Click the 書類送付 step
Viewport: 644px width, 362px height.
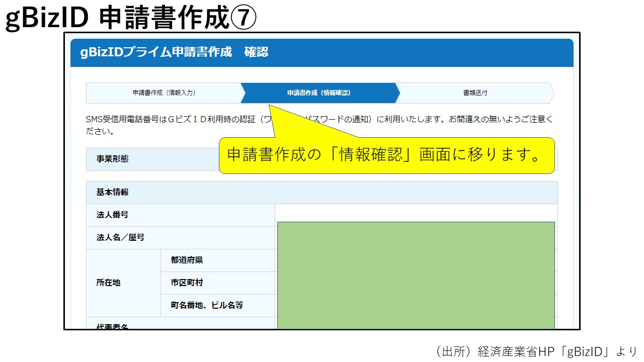[x=475, y=93]
